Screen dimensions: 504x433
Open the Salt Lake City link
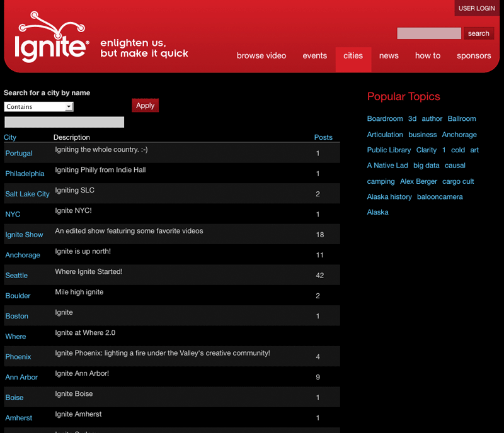27,194
